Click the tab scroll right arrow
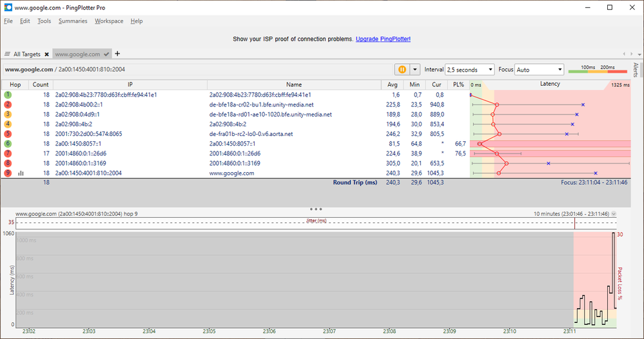The width and height of the screenshot is (644, 339). click(x=631, y=53)
